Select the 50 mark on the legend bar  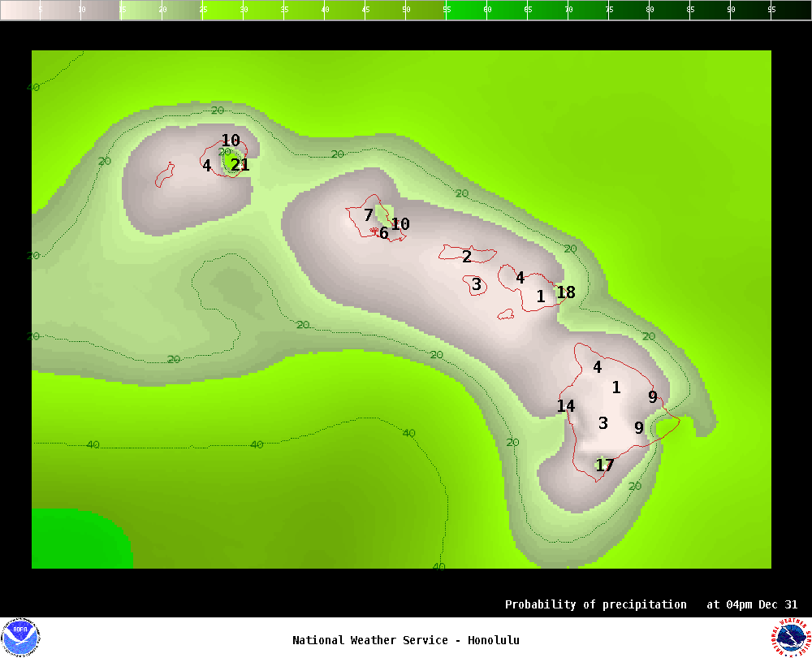[406, 10]
